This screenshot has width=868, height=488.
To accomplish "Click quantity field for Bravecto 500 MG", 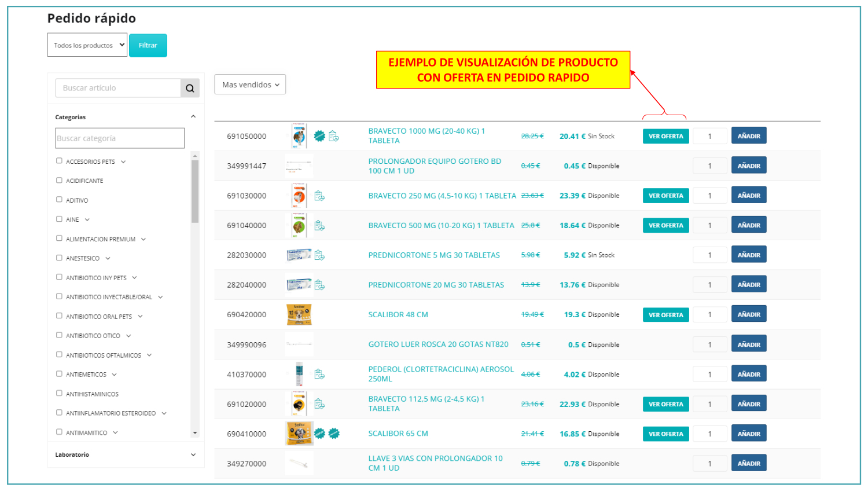I will pyautogui.click(x=710, y=226).
